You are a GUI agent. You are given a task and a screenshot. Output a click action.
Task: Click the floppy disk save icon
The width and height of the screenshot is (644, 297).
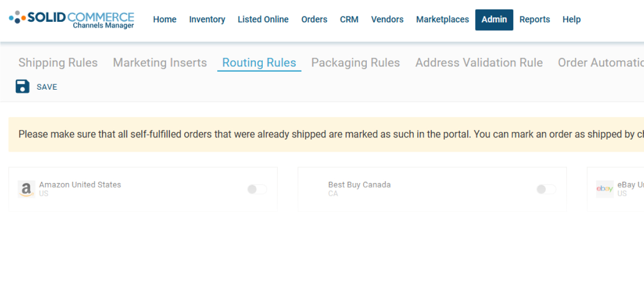click(x=22, y=86)
